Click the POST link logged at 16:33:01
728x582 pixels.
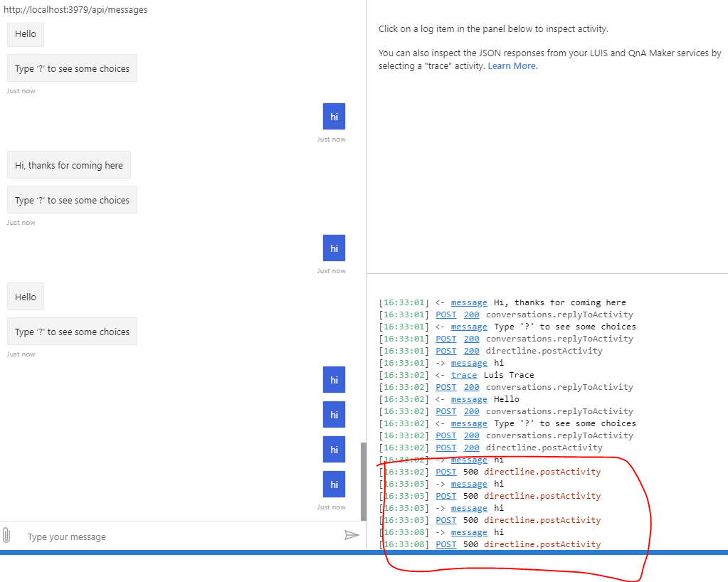445,314
